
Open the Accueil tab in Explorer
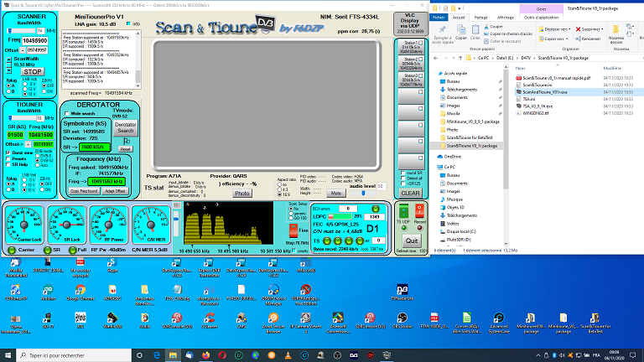[459, 18]
